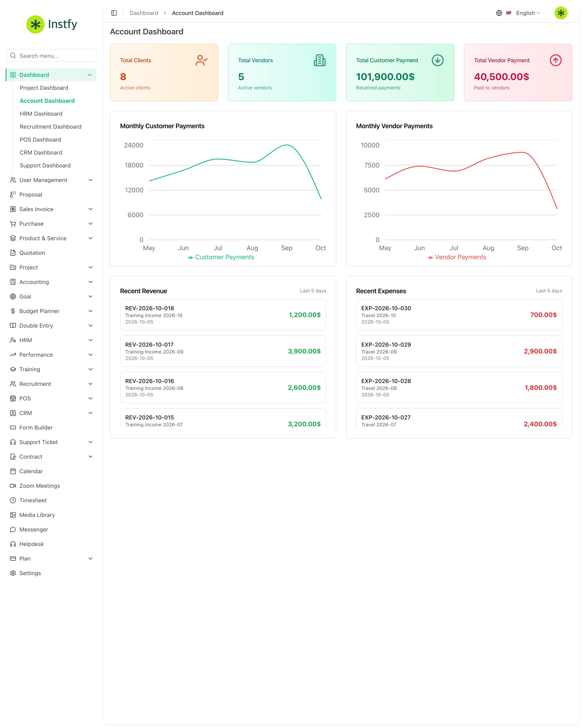Screen dimensions: 582x728
Task: Click the Double Entry book icon
Action: pos(13,325)
